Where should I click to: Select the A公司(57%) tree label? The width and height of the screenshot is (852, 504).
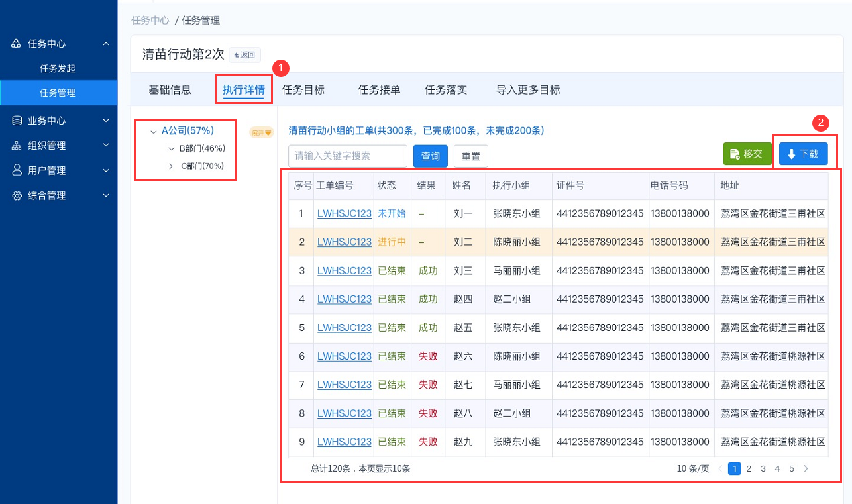(x=187, y=131)
